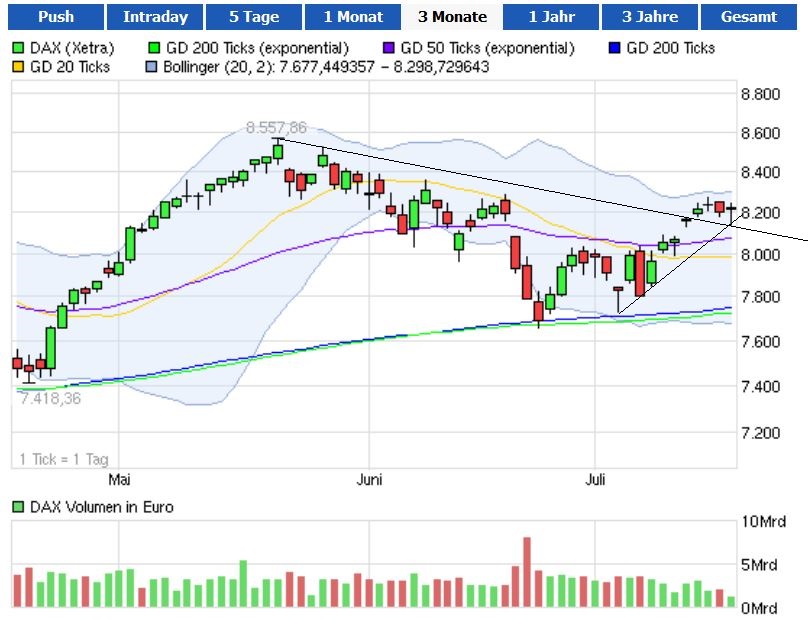
Task: Click the Push button
Action: click(56, 16)
